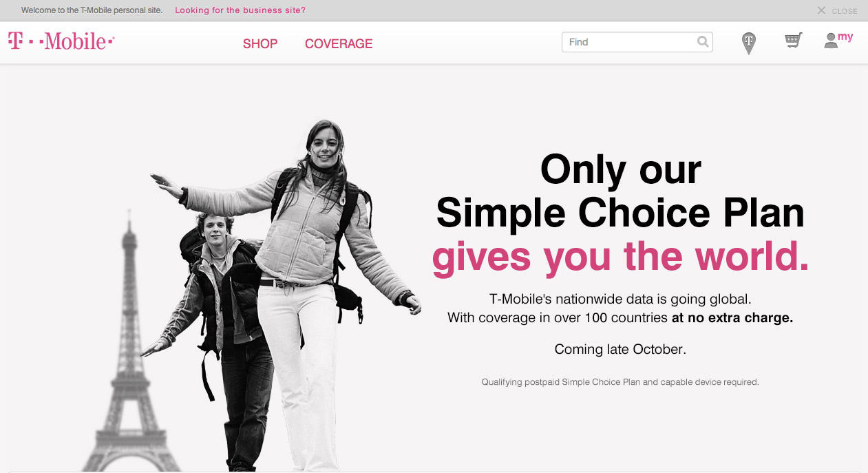This screenshot has height=473, width=868.
Task: Click the 'Only our Simple Choice Plan' headline
Action: coord(620,191)
